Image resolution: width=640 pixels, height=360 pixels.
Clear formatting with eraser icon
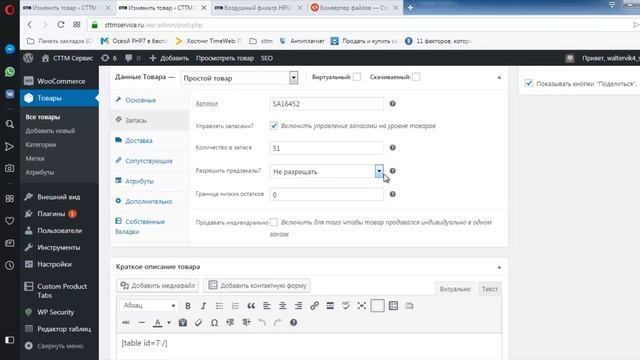(x=198, y=322)
